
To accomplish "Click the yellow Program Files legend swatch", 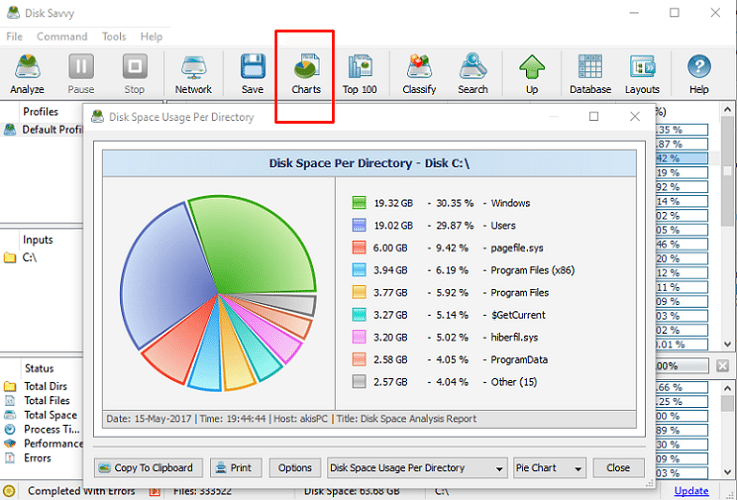I will tap(359, 292).
